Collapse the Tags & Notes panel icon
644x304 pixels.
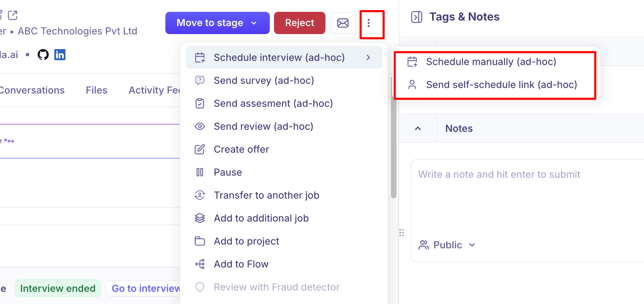[416, 17]
